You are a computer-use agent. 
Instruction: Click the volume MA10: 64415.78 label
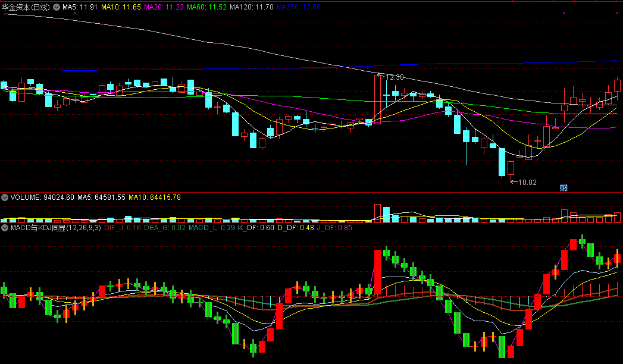click(155, 197)
